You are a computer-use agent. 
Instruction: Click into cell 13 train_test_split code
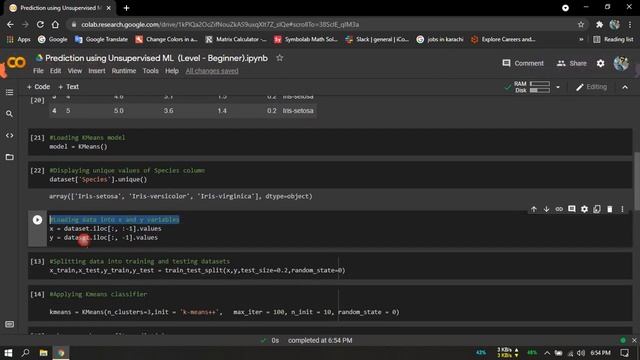pos(197,270)
